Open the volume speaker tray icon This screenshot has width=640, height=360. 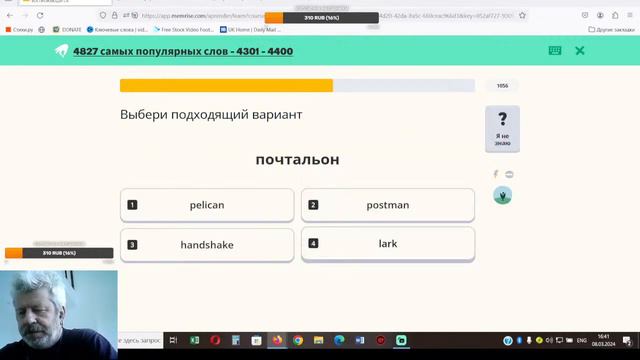(x=549, y=340)
